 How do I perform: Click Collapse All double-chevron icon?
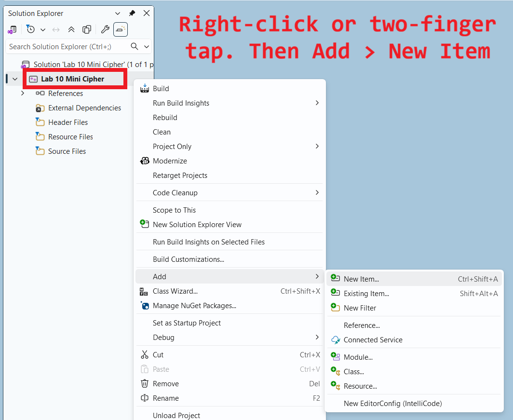71,29
